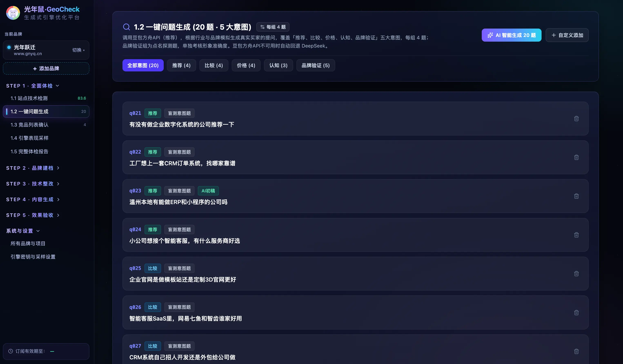Click question text 小公司想接个智能客服，有什么服务商好选
This screenshot has width=623, height=364.
[185, 241]
